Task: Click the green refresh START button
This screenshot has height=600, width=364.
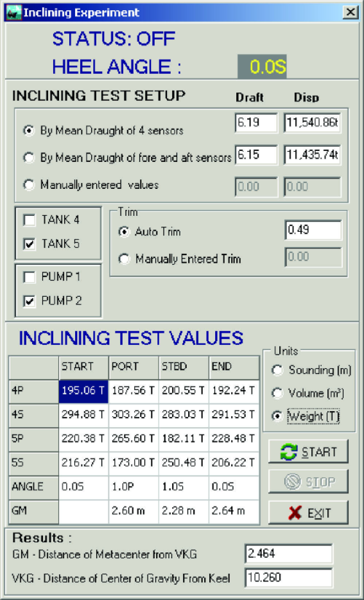Action: click(308, 452)
